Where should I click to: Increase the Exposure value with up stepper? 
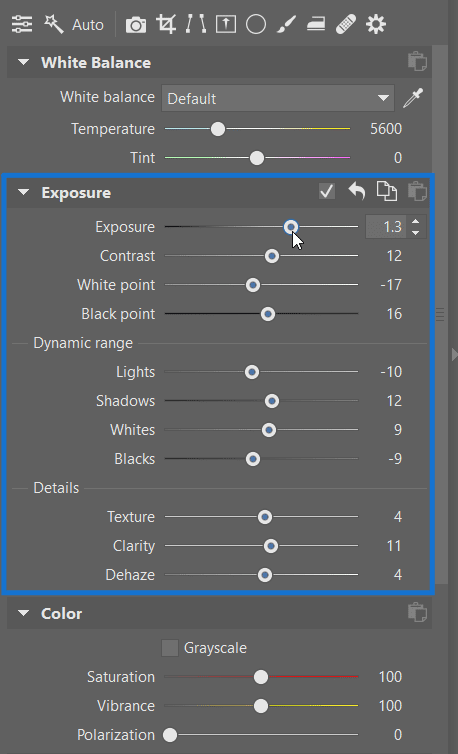(416, 222)
